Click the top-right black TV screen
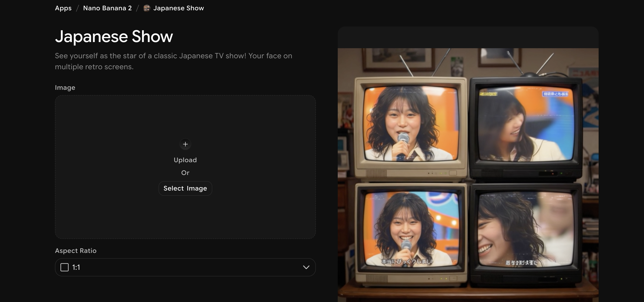The image size is (644, 302). pyautogui.click(x=525, y=124)
